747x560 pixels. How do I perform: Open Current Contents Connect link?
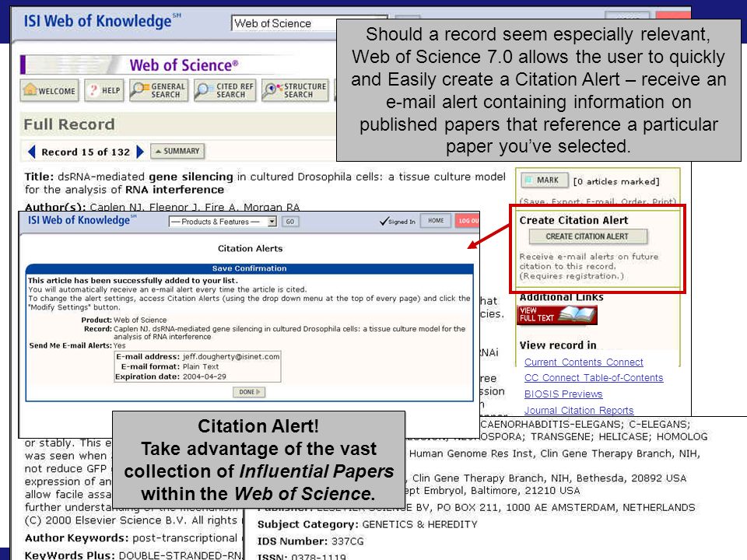[x=584, y=362]
